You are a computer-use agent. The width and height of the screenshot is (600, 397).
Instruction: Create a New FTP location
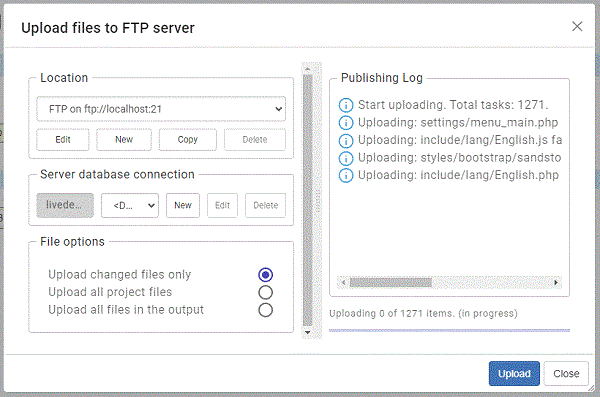(124, 140)
